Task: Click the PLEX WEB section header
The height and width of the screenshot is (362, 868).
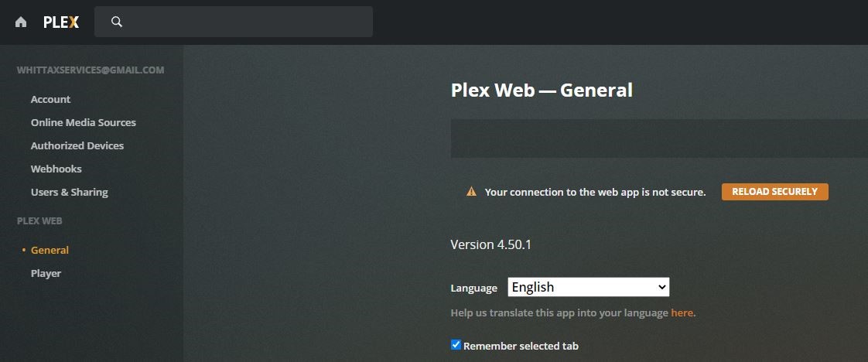Action: coord(39,220)
